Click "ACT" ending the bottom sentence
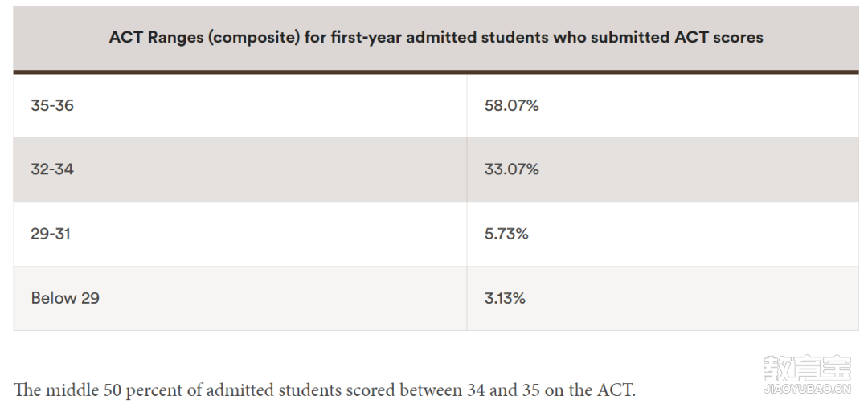This screenshot has height=412, width=868. (615, 390)
